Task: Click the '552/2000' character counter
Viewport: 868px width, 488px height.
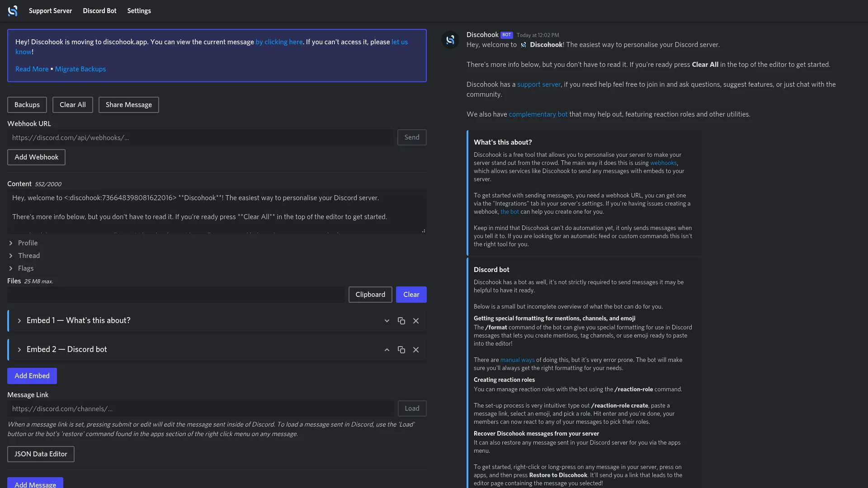Action: 48,184
